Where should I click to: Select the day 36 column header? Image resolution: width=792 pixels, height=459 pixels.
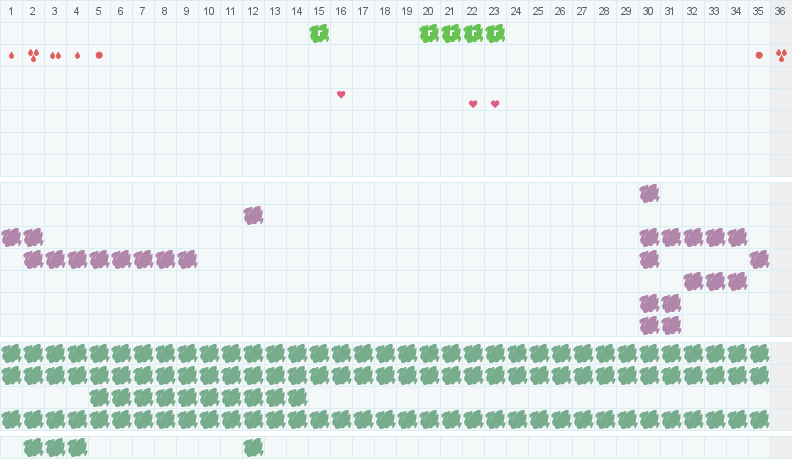(x=781, y=11)
